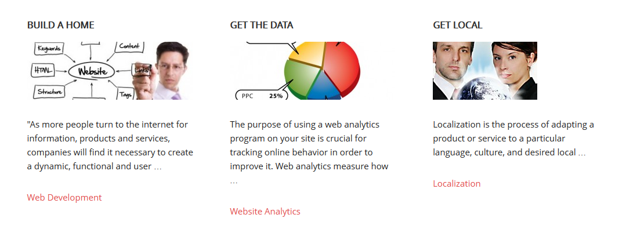Select the GET LOCAL heading
The height and width of the screenshot is (229, 644).
457,25
